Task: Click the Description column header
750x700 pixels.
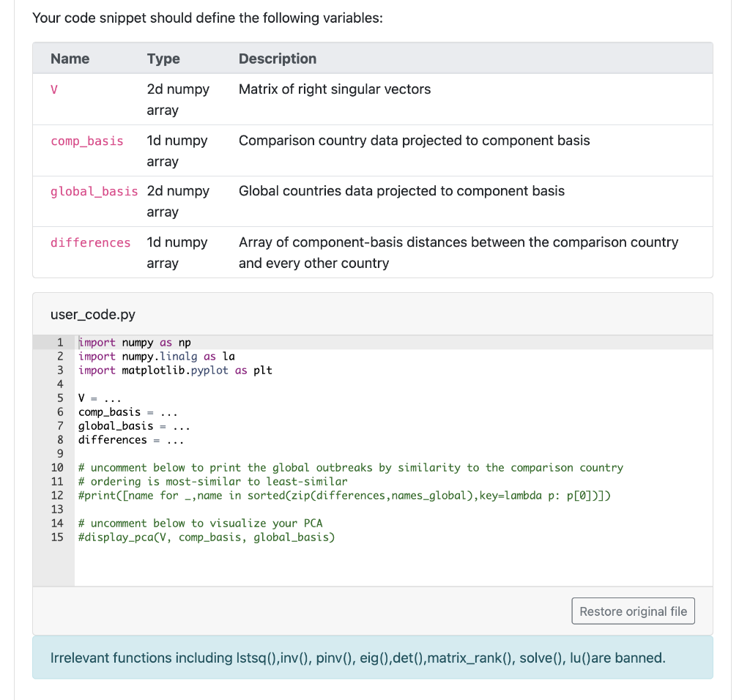Action: (277, 59)
